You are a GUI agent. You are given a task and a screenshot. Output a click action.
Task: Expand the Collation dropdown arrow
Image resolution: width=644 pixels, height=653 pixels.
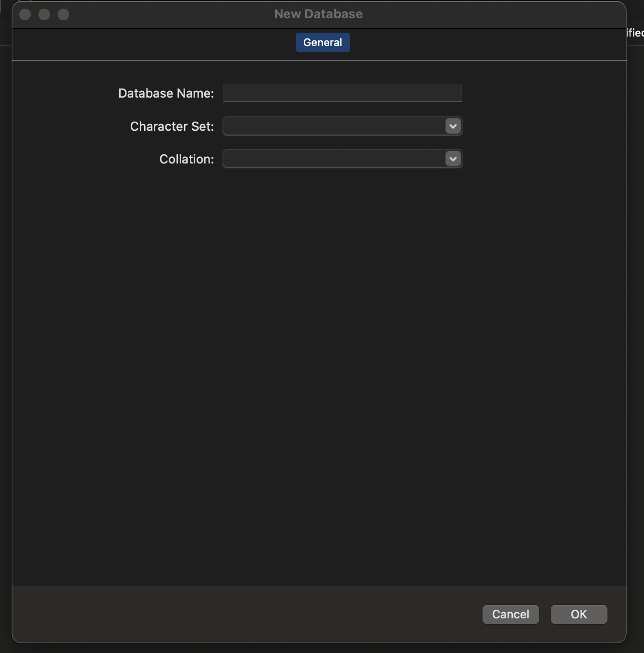click(453, 159)
